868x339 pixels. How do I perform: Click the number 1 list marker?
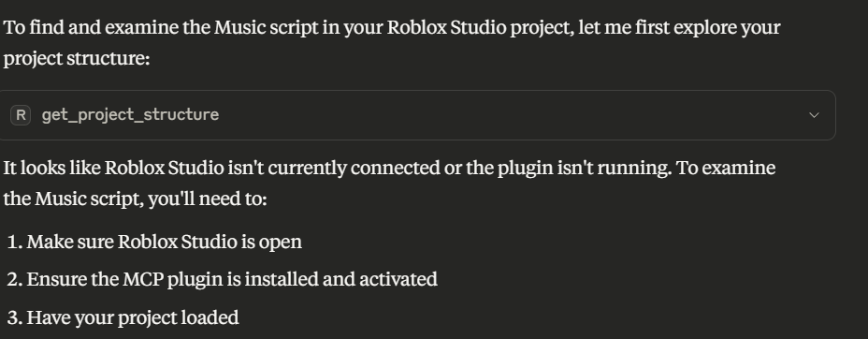pos(14,242)
